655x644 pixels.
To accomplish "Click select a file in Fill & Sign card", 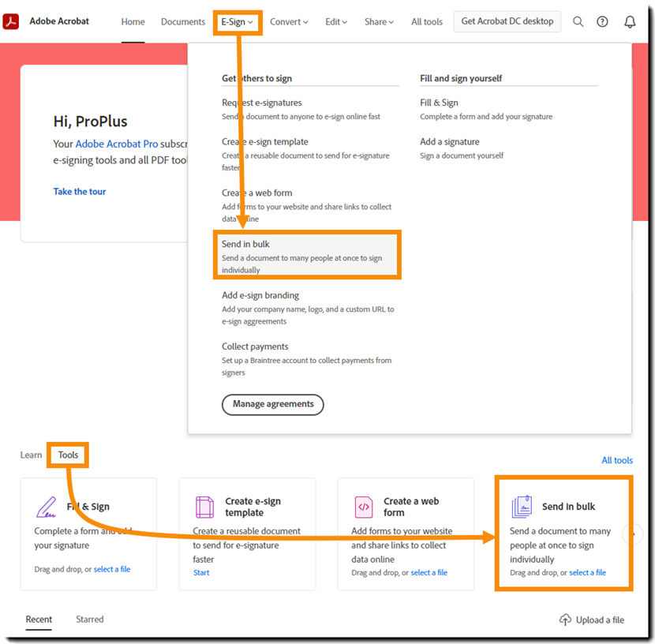I will 112,569.
